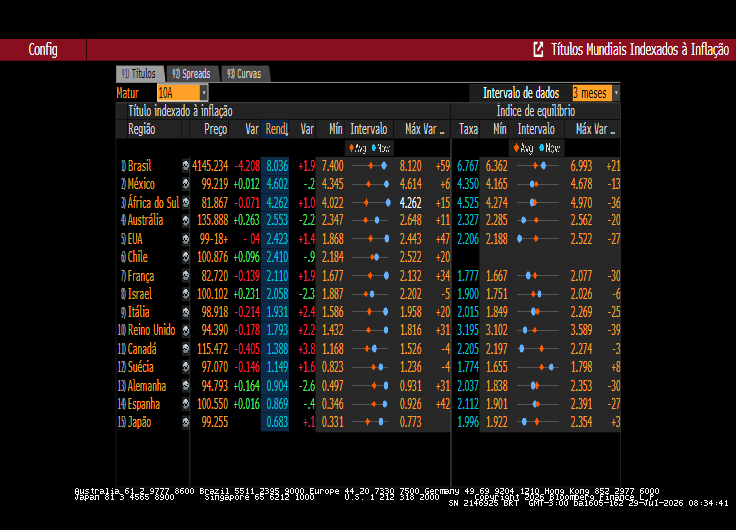Click the small icon next to Austrália
The image size is (736, 530).
tap(186, 220)
